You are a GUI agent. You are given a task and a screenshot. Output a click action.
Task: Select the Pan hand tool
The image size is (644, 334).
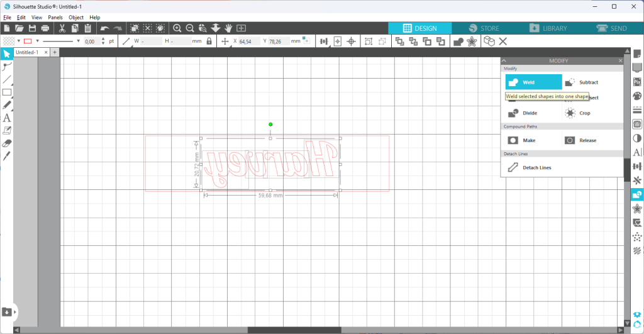[228, 28]
